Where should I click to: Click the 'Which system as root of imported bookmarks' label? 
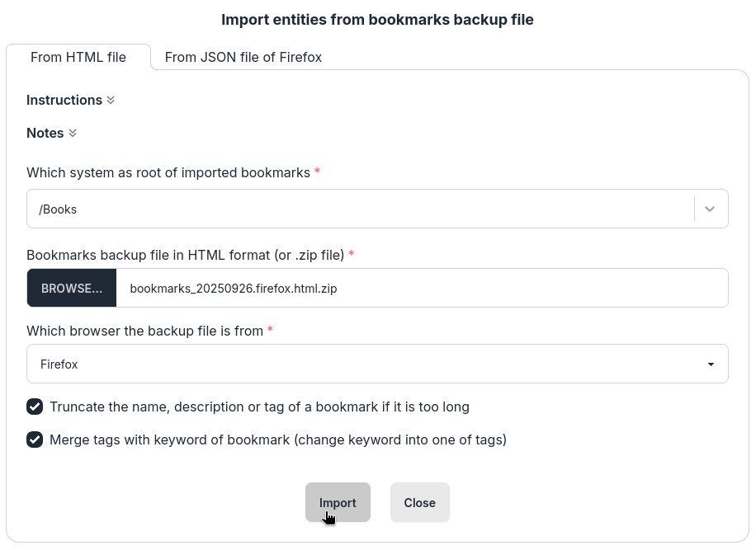[x=168, y=172]
